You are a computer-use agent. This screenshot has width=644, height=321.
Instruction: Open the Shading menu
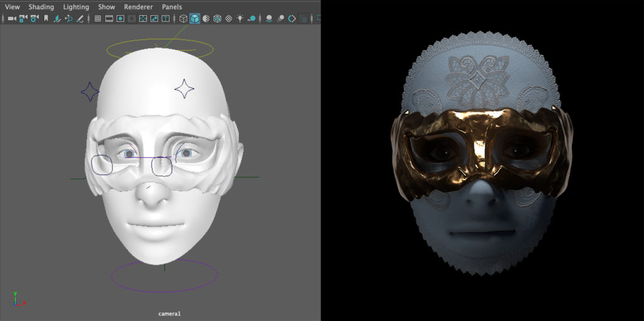coord(41,7)
